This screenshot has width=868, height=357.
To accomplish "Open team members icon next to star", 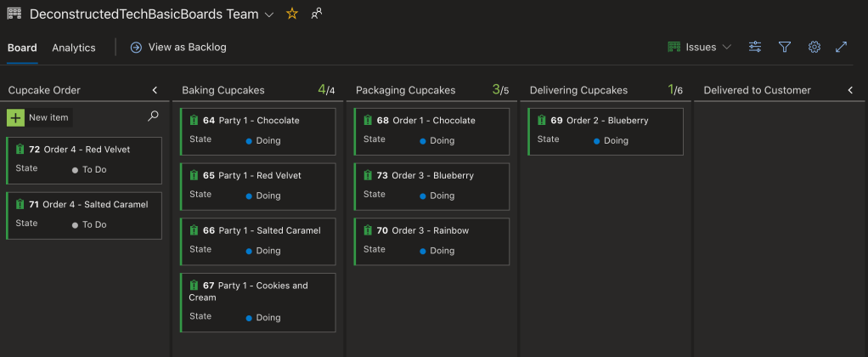I will click(317, 14).
